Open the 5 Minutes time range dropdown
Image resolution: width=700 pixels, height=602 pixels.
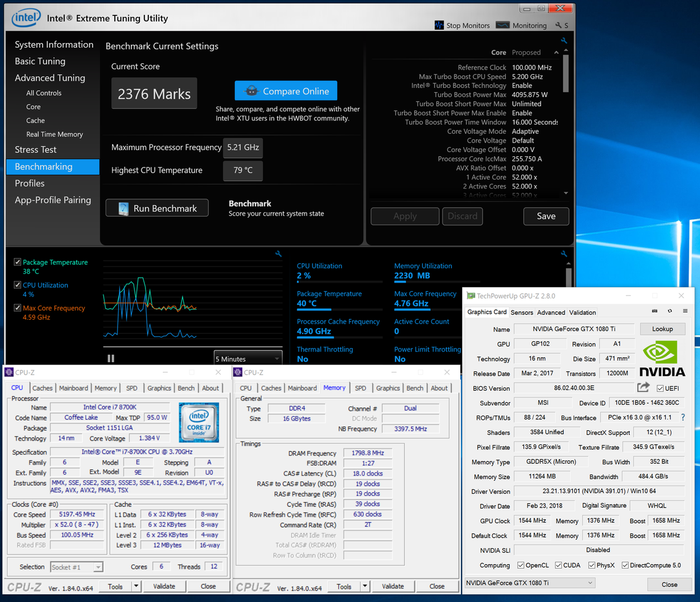pyautogui.click(x=248, y=358)
